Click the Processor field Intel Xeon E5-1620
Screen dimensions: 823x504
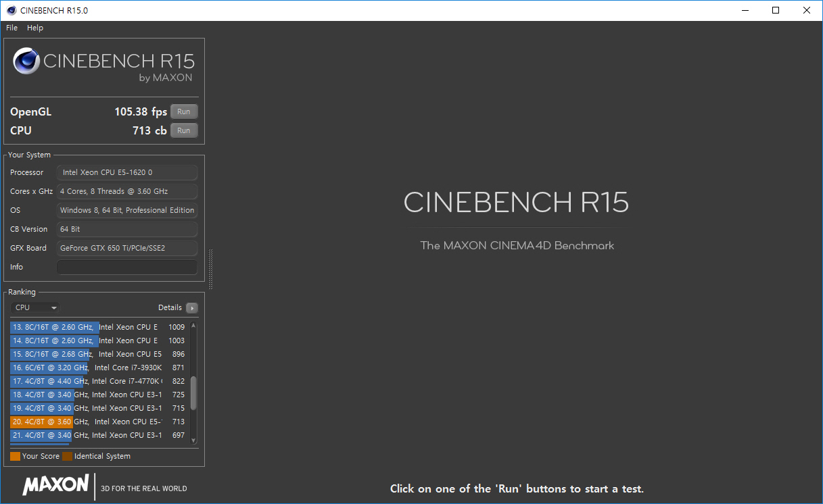pyautogui.click(x=127, y=173)
